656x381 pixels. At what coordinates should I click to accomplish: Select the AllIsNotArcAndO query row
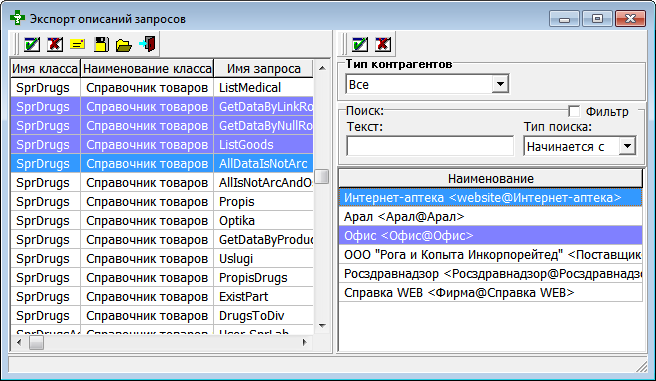[x=162, y=183]
